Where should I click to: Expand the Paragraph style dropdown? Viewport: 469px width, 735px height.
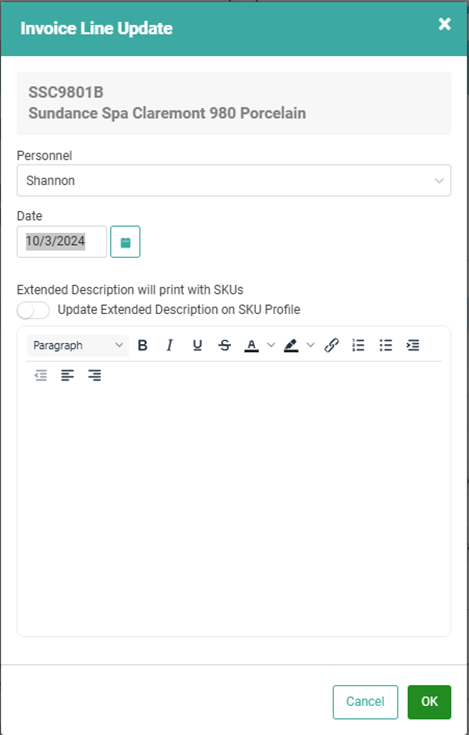pyautogui.click(x=77, y=345)
